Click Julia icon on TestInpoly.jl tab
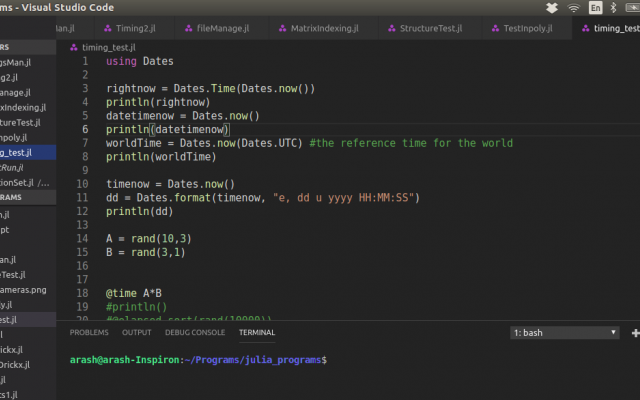Screen dimensions: 640x400 (x=496, y=28)
